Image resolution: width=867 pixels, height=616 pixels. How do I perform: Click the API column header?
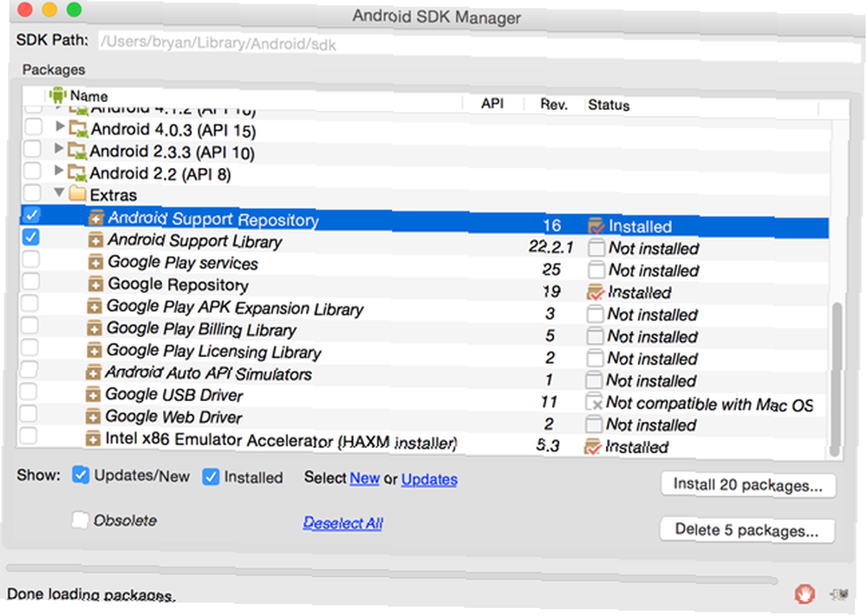pyautogui.click(x=492, y=103)
